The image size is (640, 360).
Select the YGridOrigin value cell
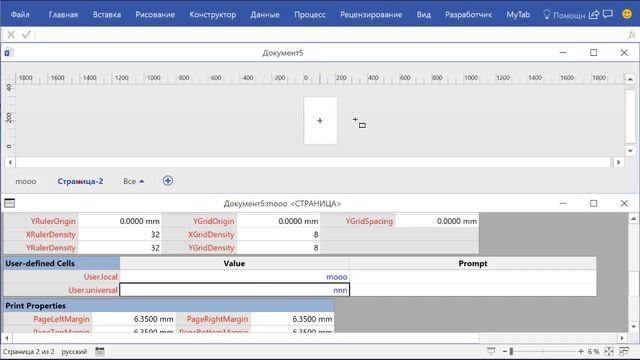[278, 221]
